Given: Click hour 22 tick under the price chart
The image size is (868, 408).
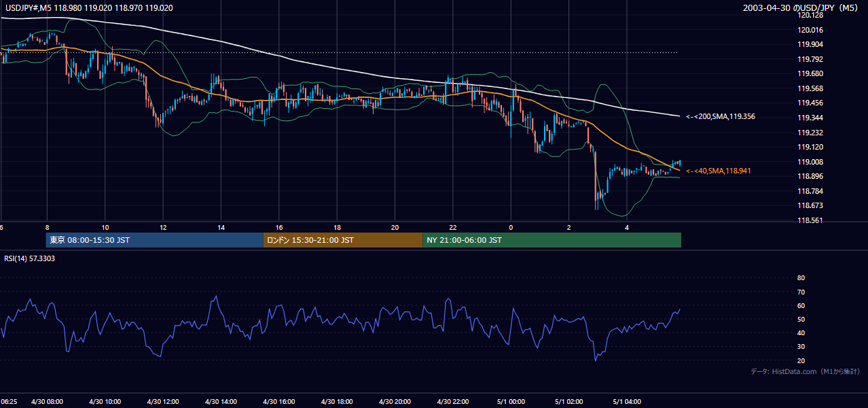Looking at the screenshot, I should [x=452, y=227].
